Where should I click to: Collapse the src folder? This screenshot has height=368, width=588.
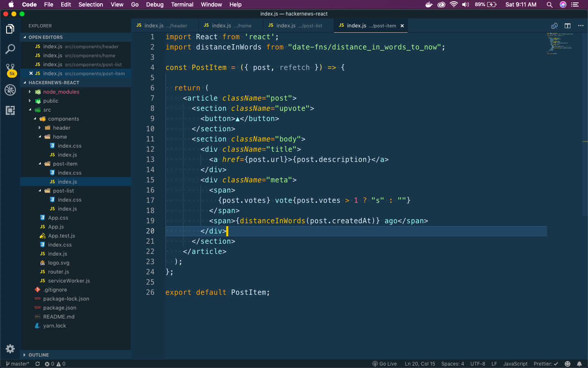pyautogui.click(x=76, y=110)
